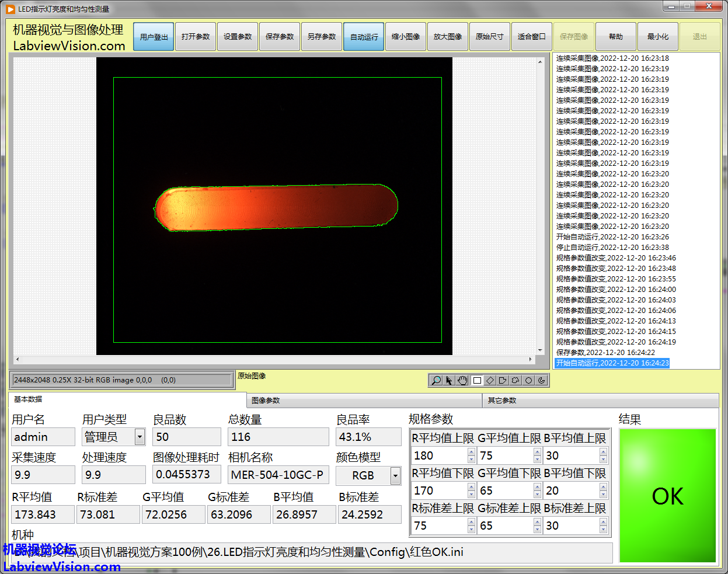Select log entry 连续采集图像 16:23:18
728x574 pixels.
click(612, 58)
